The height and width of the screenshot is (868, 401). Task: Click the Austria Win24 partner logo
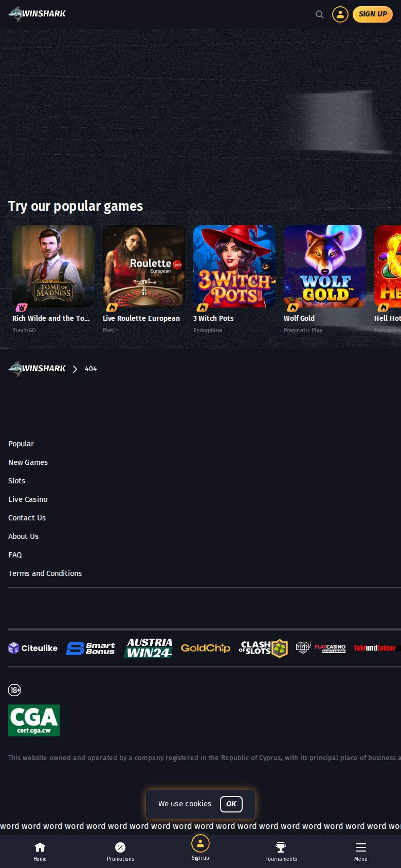[x=148, y=648]
